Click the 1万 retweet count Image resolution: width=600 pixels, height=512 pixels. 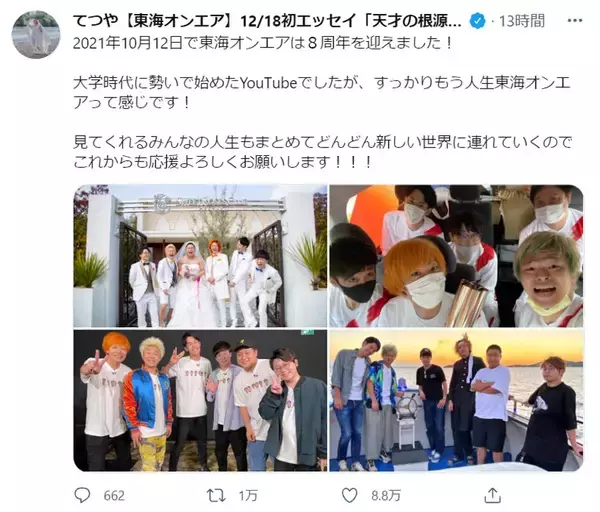click(248, 496)
